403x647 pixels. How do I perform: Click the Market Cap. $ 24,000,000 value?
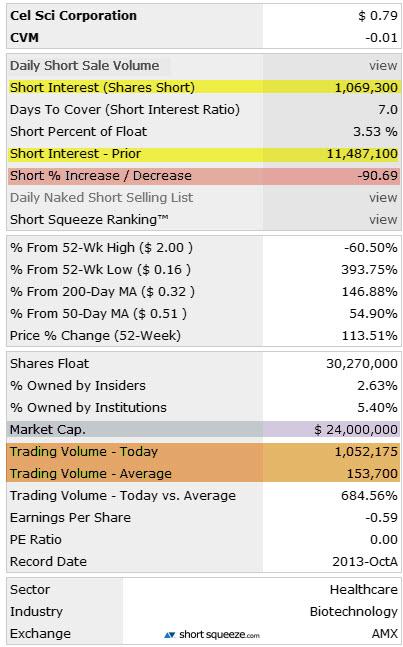click(356, 430)
